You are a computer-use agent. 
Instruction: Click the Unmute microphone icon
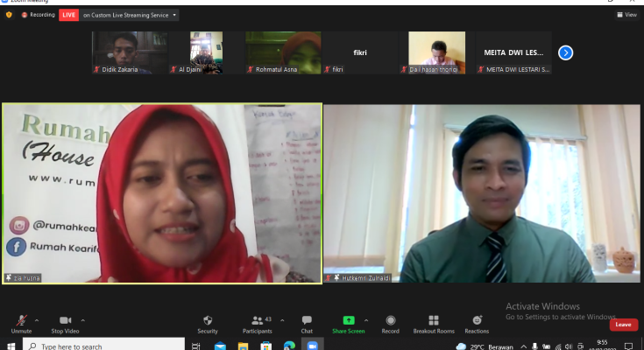coord(21,320)
